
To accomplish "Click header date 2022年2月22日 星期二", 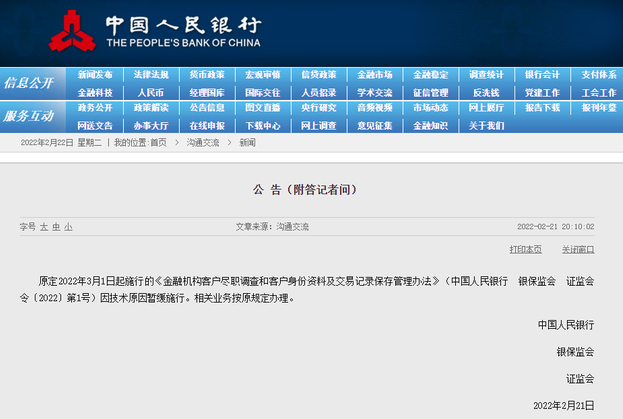I will [61, 143].
